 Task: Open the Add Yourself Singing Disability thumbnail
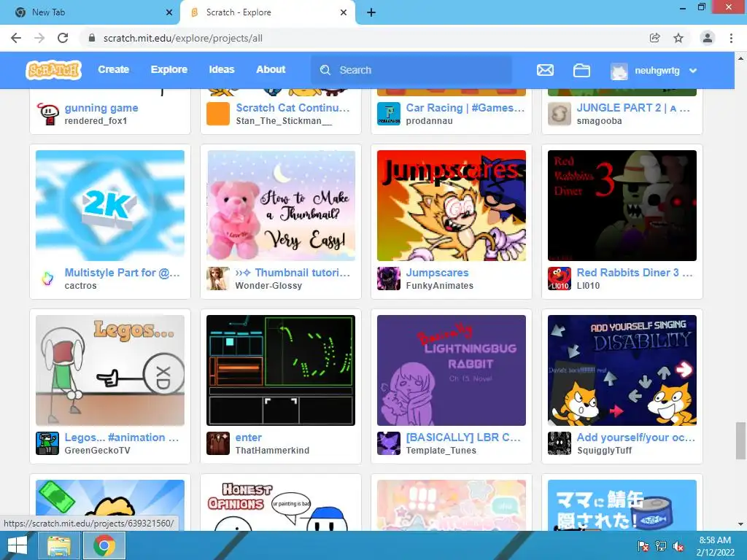pos(622,370)
